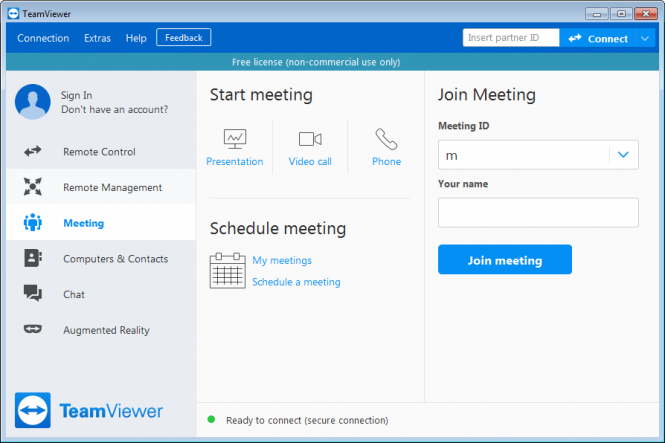Expand the Meeting ID dropdown chevron
This screenshot has width=665, height=443.
pyautogui.click(x=623, y=155)
